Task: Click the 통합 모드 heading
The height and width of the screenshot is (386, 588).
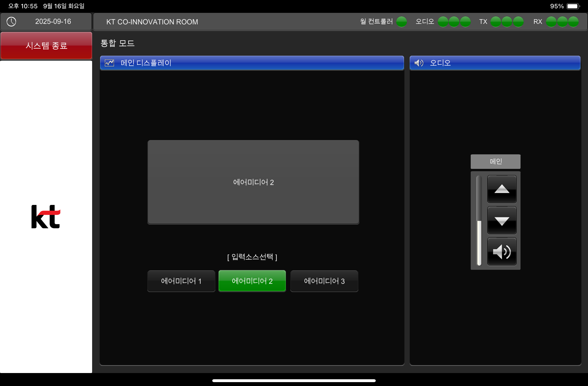Action: 118,43
